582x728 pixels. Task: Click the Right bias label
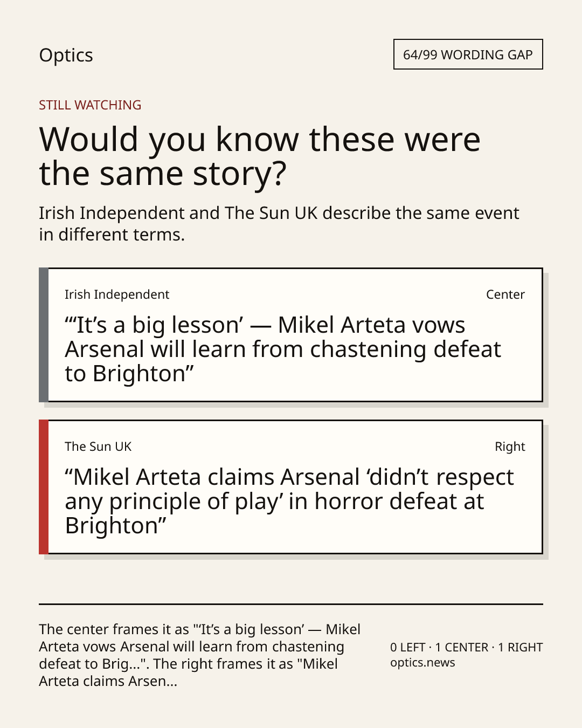coord(510,447)
